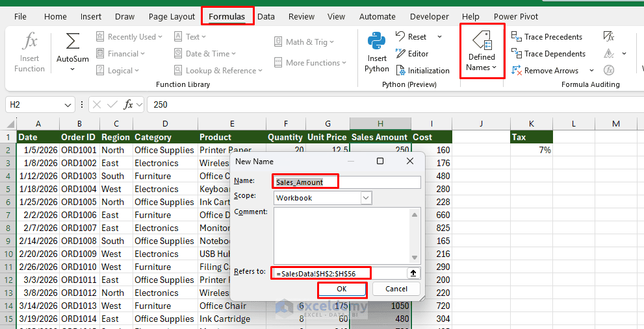Expand the Reset dropdown arrow
The width and height of the screenshot is (644, 329).
[x=439, y=37]
